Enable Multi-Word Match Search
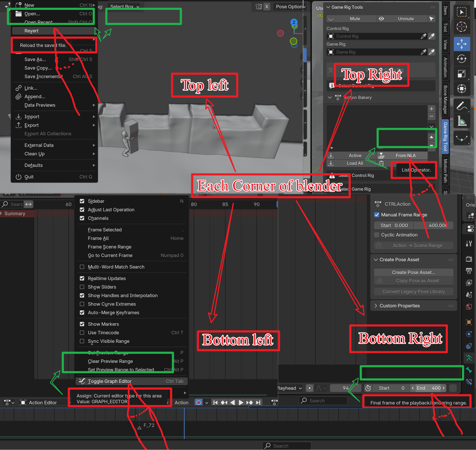476x450 pixels. [82, 267]
